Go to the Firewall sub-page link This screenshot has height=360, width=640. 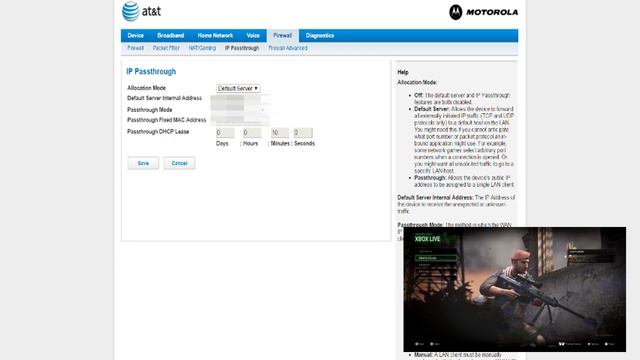pos(136,48)
